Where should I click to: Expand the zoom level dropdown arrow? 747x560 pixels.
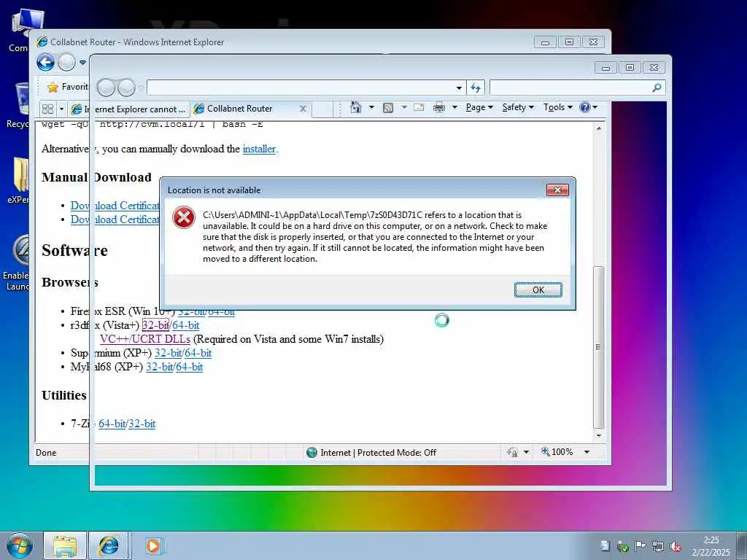point(587,452)
